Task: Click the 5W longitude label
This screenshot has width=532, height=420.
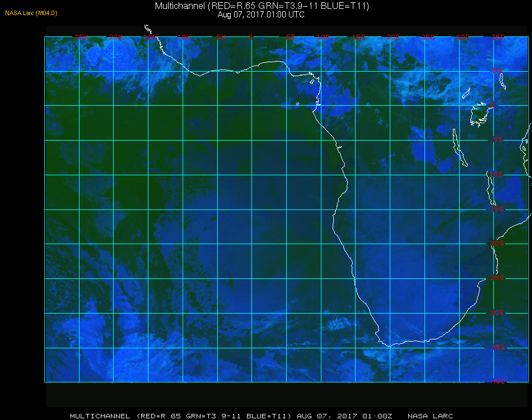Action: coord(221,37)
